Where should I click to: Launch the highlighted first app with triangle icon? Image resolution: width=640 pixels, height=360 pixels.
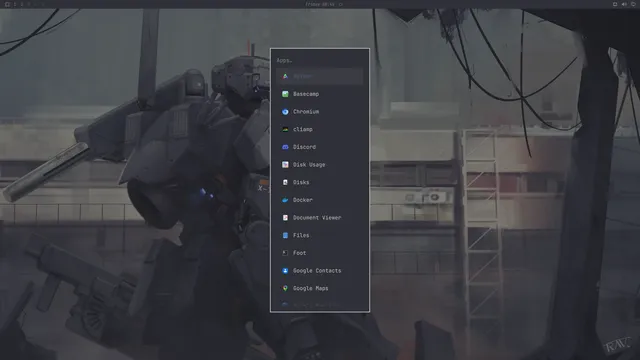click(x=285, y=76)
